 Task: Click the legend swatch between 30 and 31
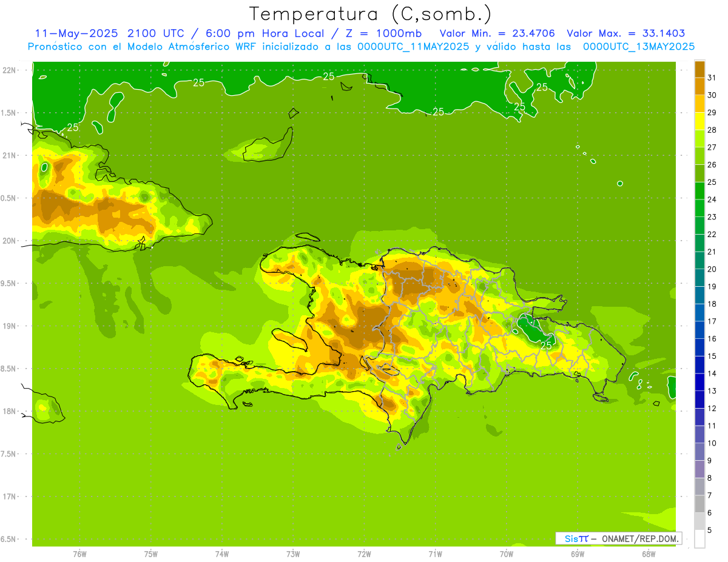(x=699, y=87)
